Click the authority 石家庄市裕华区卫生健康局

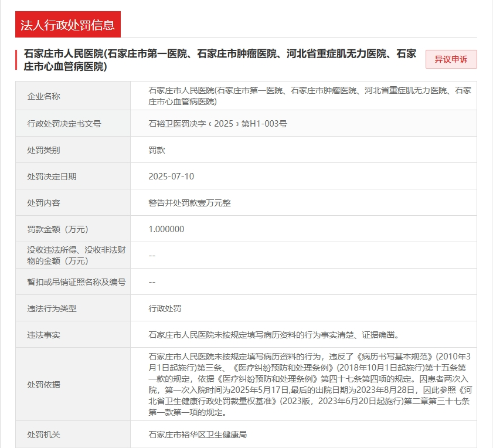198,435
